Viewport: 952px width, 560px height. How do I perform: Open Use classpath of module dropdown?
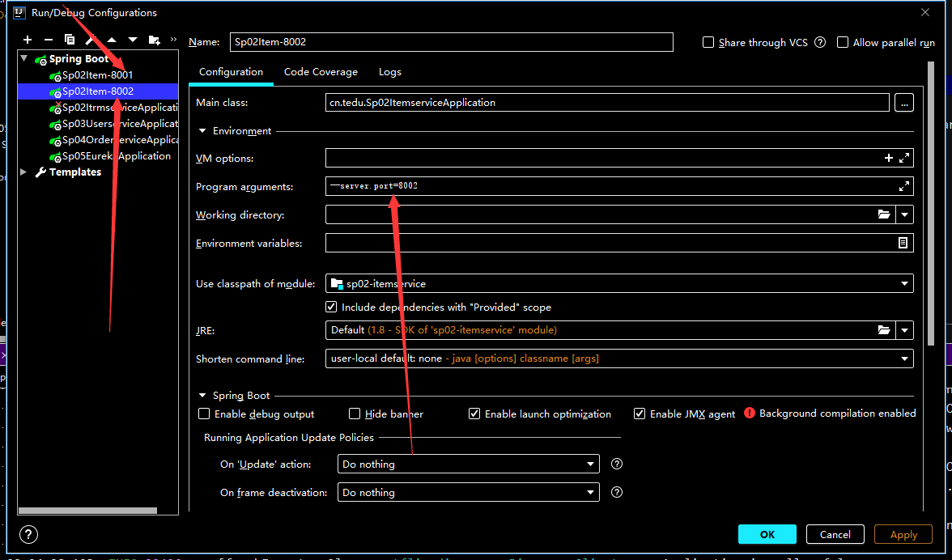pyautogui.click(x=905, y=283)
